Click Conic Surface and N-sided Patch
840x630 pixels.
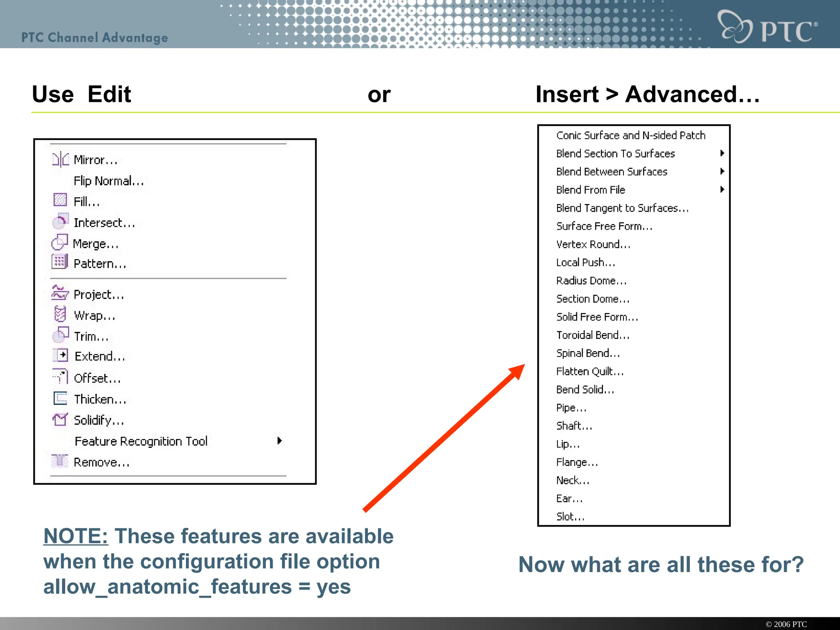tap(630, 135)
